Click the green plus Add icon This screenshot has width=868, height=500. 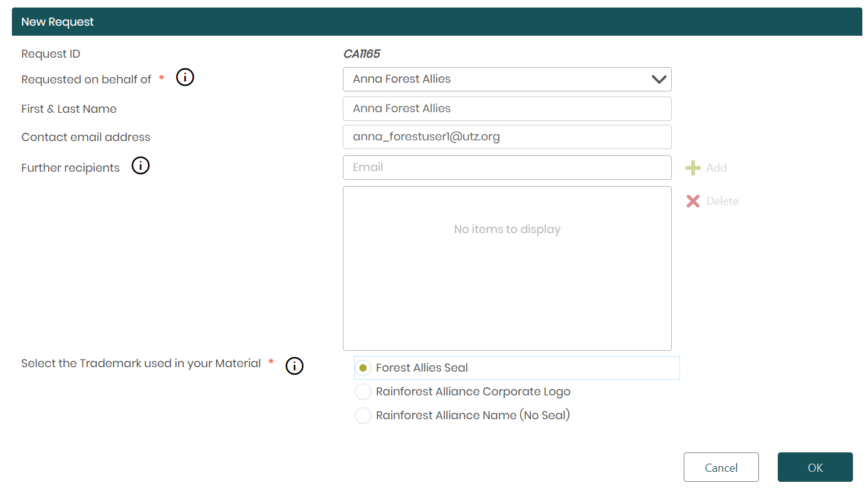693,168
